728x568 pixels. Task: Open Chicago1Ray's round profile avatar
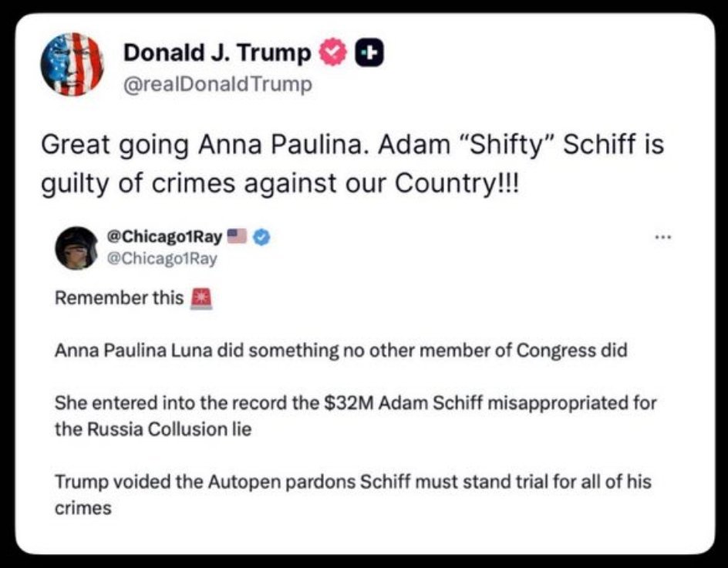click(x=76, y=248)
